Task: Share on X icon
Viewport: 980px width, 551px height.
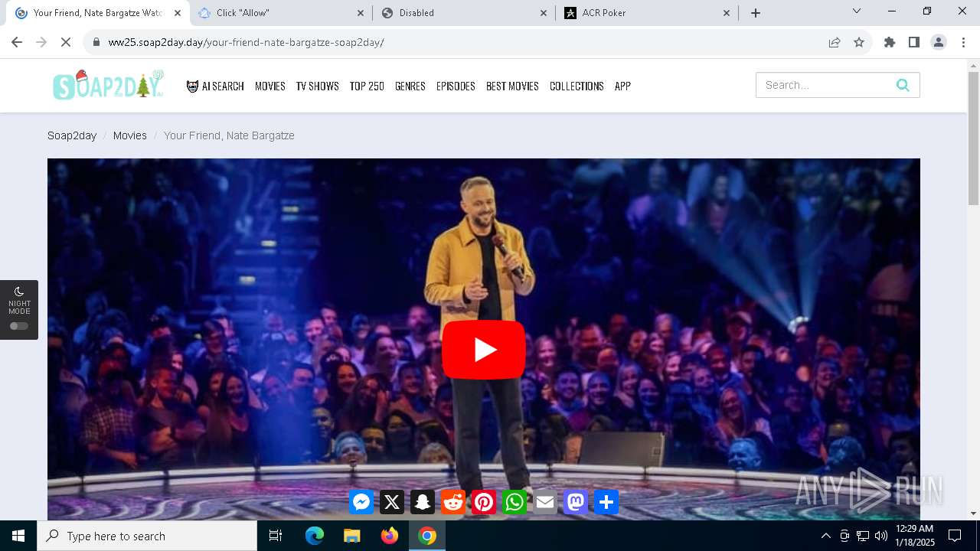Action: pos(392,502)
